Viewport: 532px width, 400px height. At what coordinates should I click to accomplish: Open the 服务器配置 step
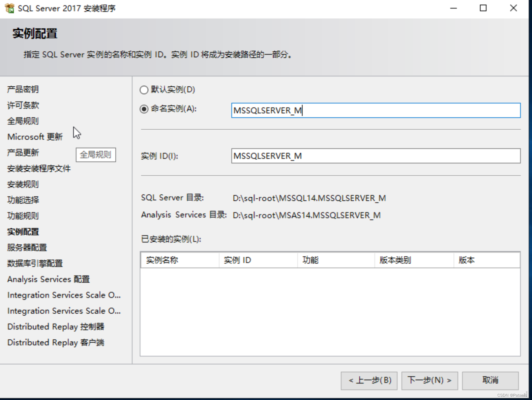(27, 247)
